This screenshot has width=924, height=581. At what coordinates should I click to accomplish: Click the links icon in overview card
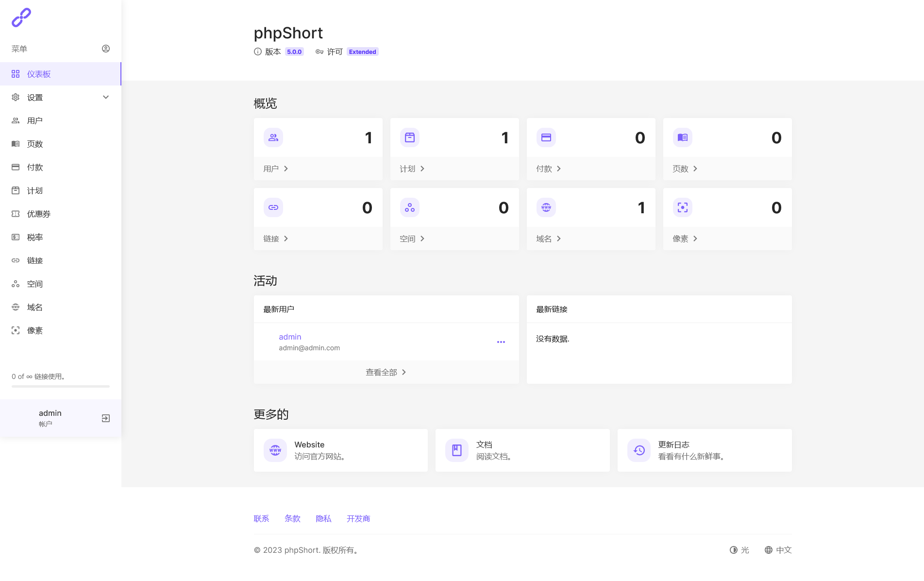tap(273, 207)
